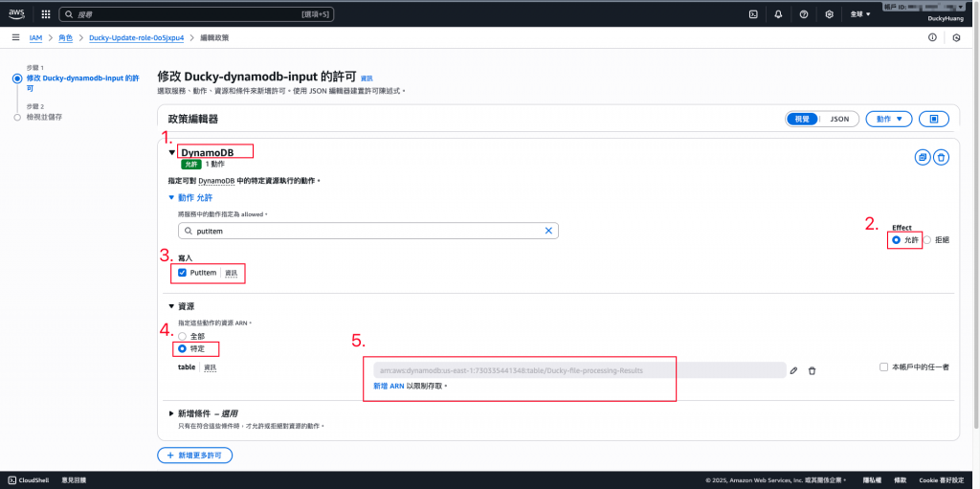Open the notifications bell
This screenshot has height=489, width=980.
tap(778, 13)
